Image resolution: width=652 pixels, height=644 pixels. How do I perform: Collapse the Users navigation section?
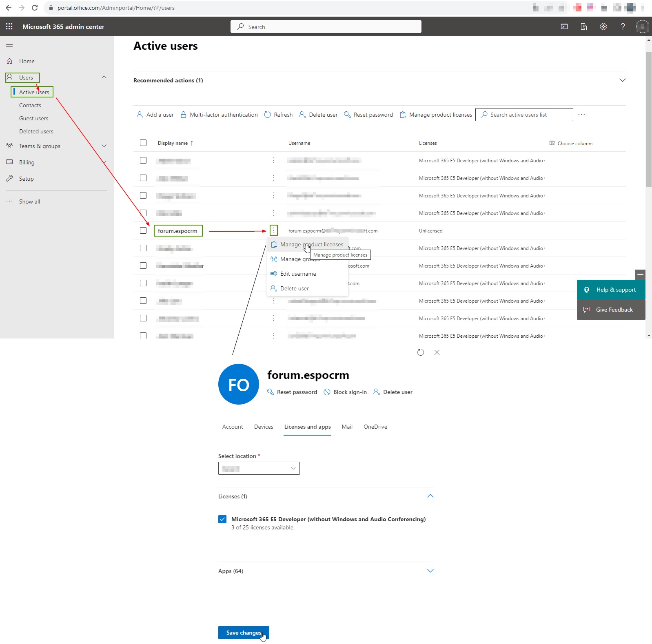click(x=104, y=77)
